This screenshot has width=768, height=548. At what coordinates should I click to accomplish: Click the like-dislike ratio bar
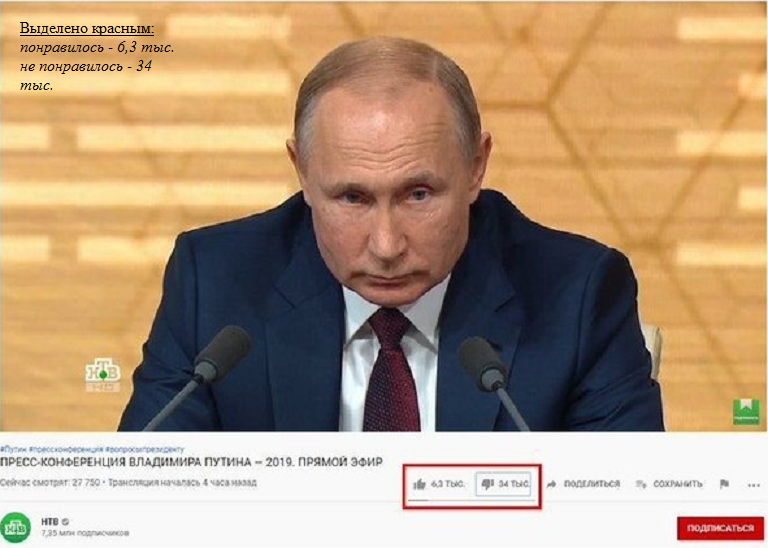[470, 500]
